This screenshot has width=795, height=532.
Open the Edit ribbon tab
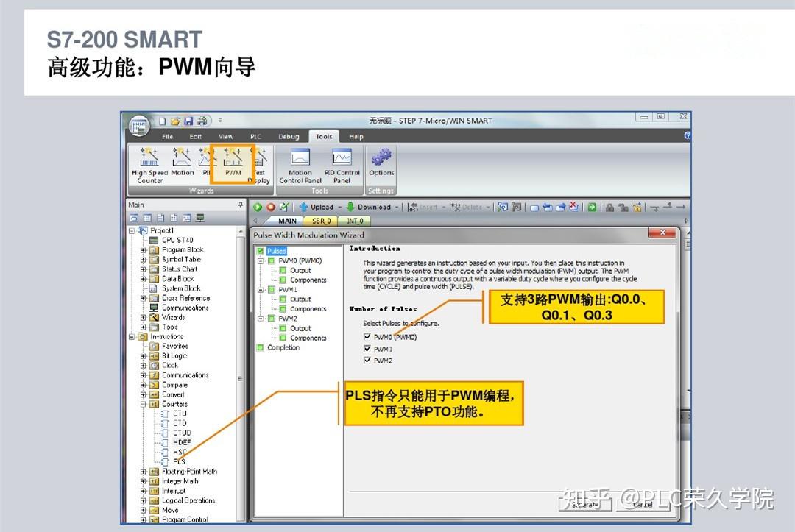coord(195,136)
